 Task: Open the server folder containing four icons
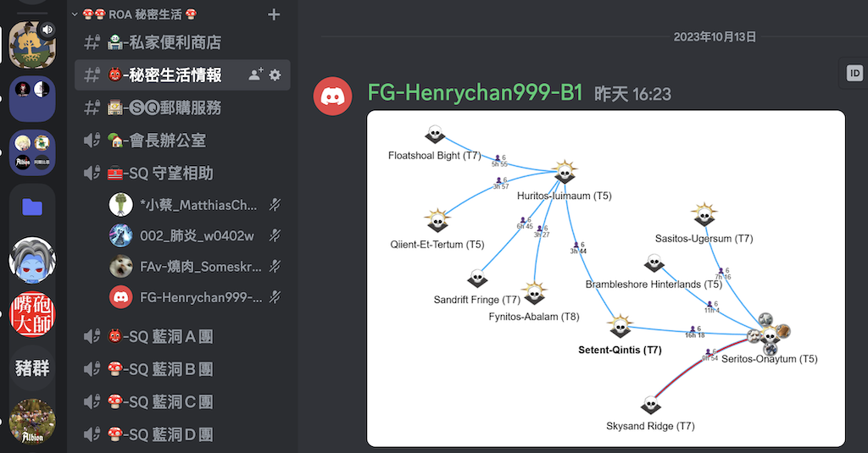32,152
